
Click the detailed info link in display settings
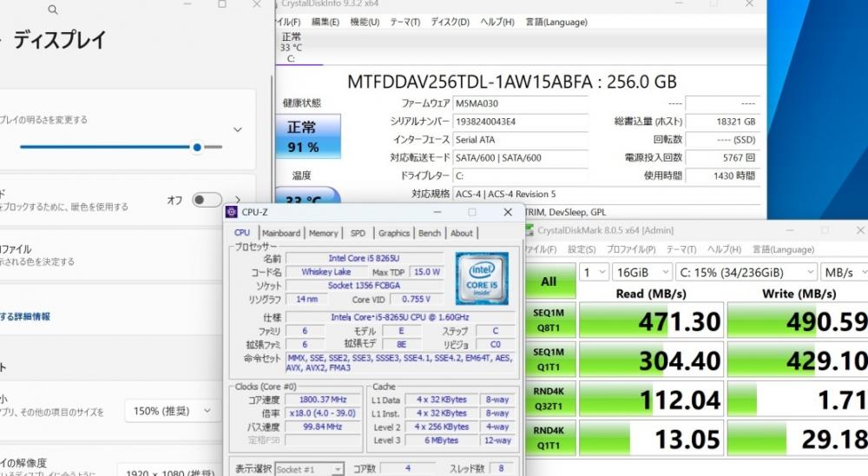(25, 316)
